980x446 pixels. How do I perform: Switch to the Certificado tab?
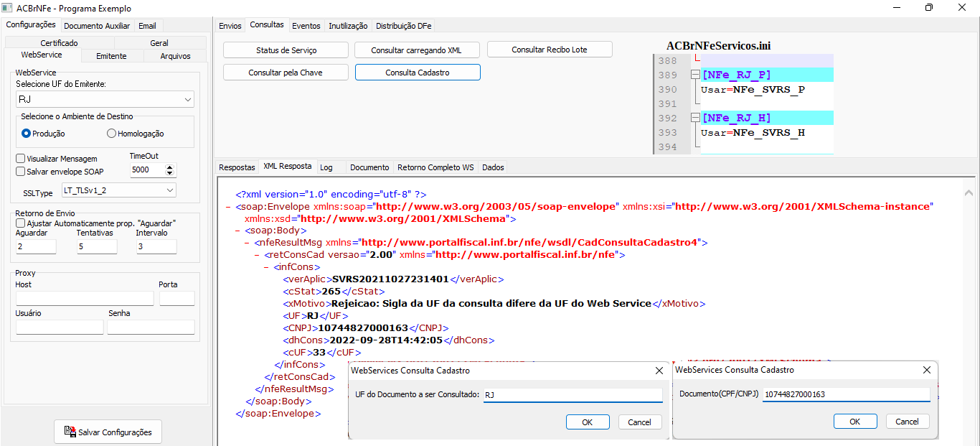60,43
